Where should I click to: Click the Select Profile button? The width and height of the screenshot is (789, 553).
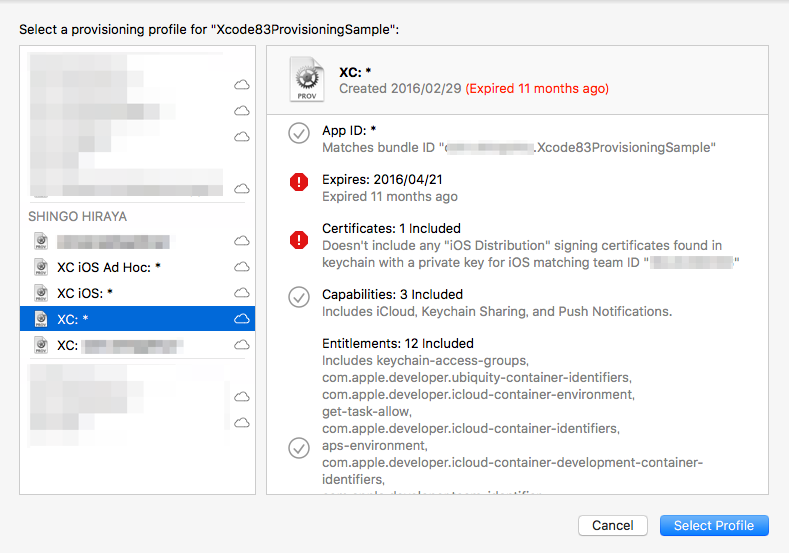click(714, 525)
